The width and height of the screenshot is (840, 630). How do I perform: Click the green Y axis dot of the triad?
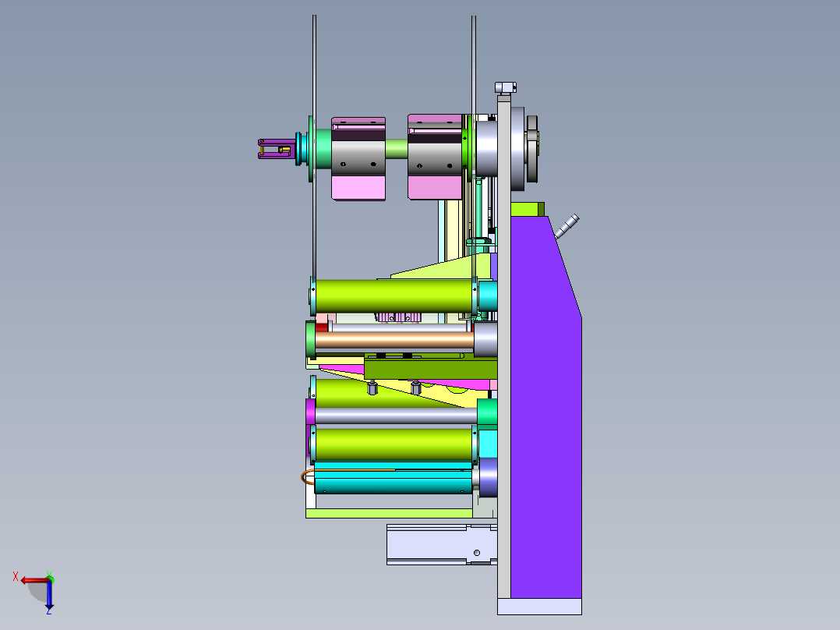(50, 579)
